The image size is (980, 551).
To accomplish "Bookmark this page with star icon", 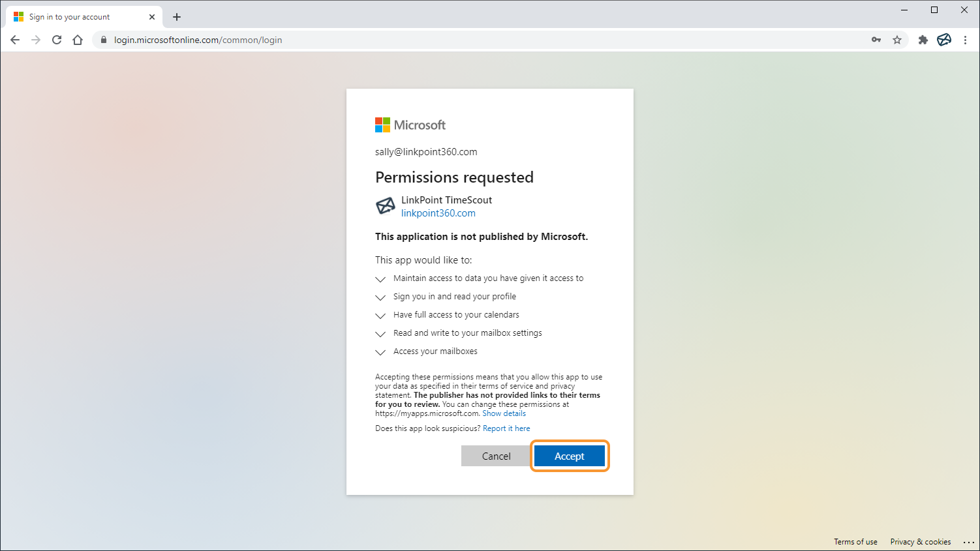I will [897, 40].
